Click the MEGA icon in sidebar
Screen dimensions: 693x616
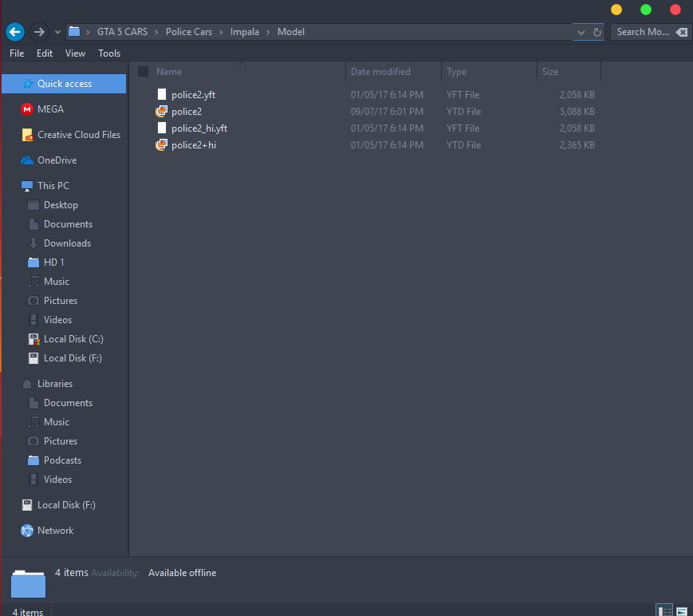[27, 109]
